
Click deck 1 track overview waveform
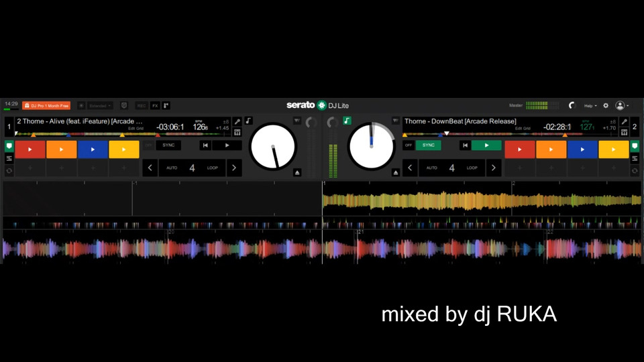[x=122, y=134]
